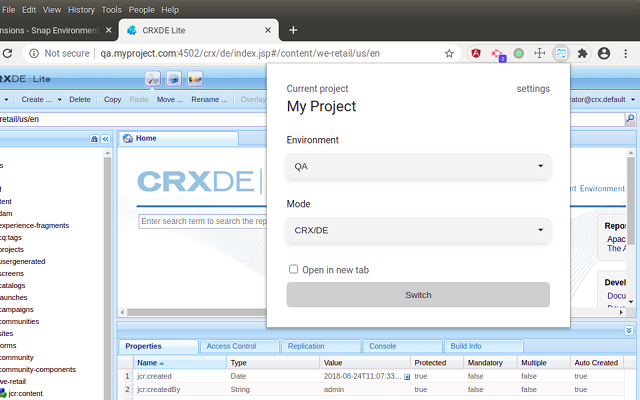Click the magnifier icon beside the path field
This screenshot has height=400, width=640.
point(630,119)
